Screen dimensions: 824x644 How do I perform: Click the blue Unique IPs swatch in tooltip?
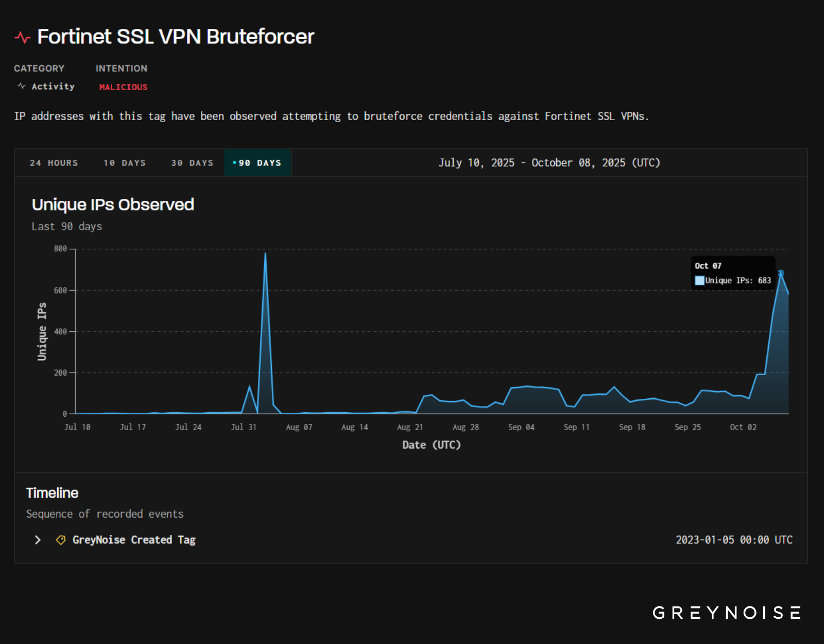point(699,281)
